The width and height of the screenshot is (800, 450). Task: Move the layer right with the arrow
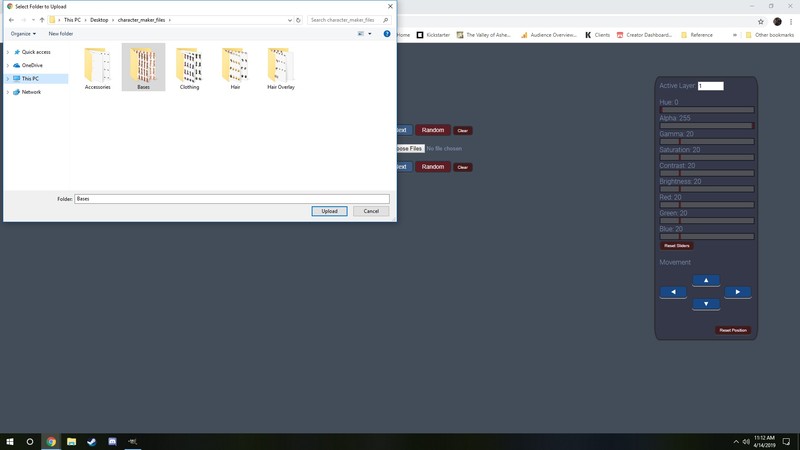tap(738, 292)
